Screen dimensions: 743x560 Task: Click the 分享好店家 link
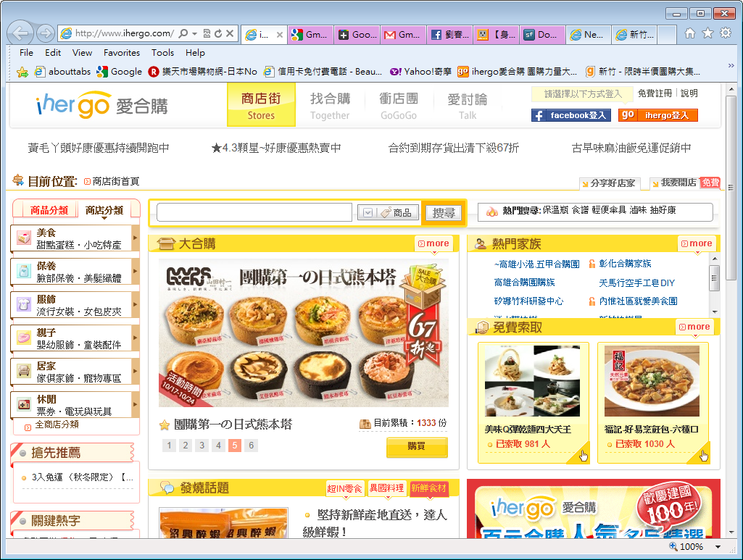click(613, 183)
